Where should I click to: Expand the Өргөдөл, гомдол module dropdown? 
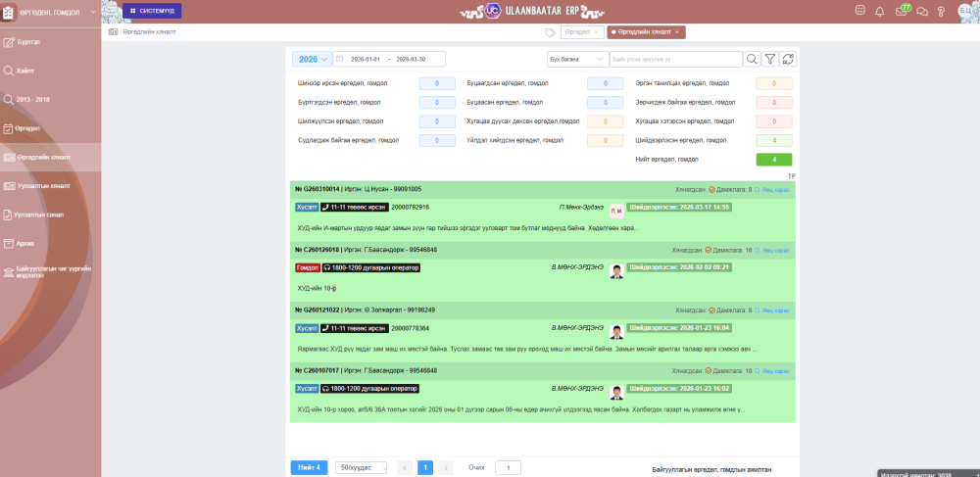[93, 12]
